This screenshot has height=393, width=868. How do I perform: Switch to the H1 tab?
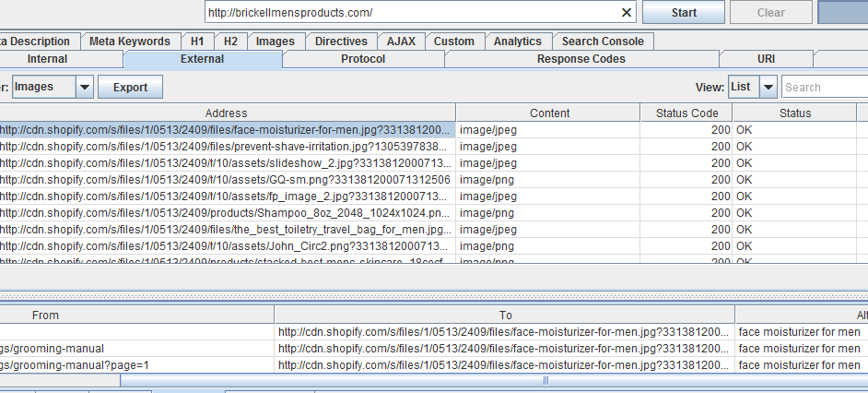click(197, 42)
